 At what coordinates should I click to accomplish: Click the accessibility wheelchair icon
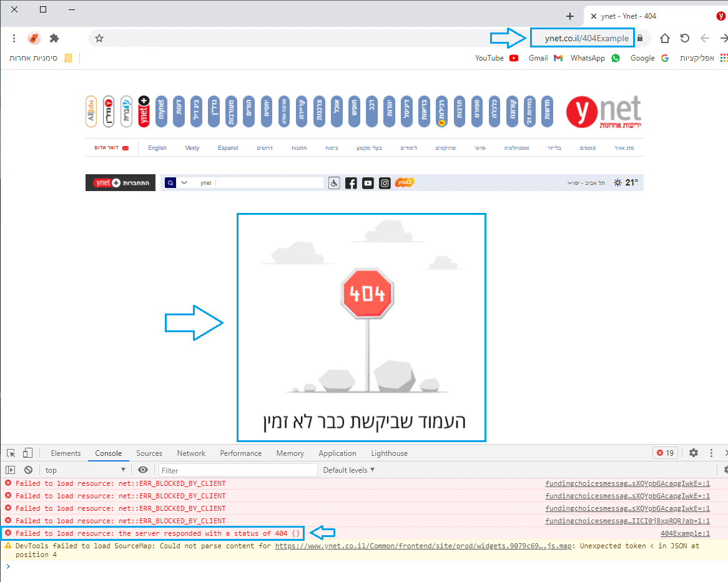click(334, 183)
